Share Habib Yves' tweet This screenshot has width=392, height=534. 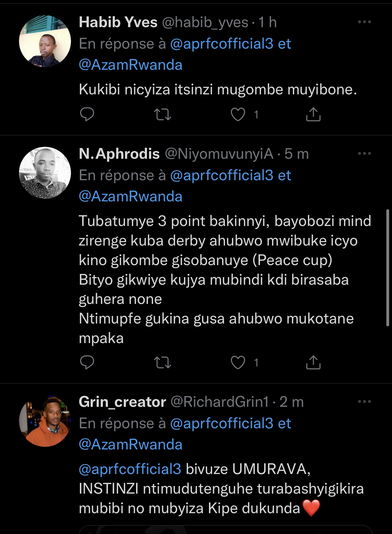click(x=313, y=114)
